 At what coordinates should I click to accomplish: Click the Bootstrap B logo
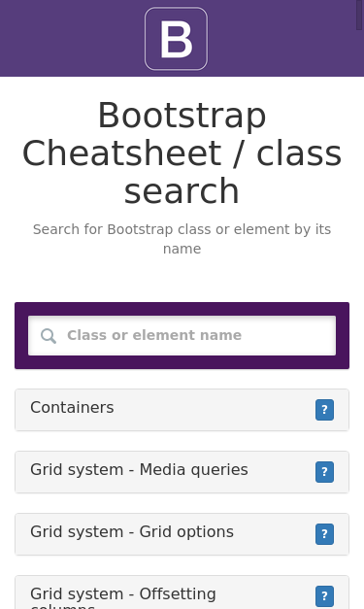[176, 39]
